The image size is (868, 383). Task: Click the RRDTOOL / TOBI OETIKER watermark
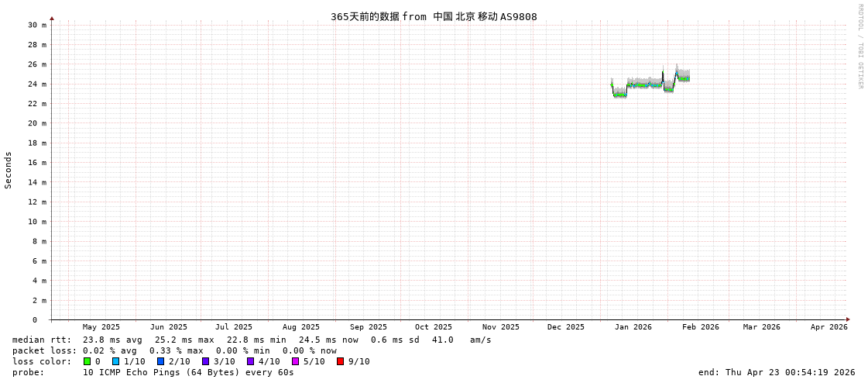859,47
